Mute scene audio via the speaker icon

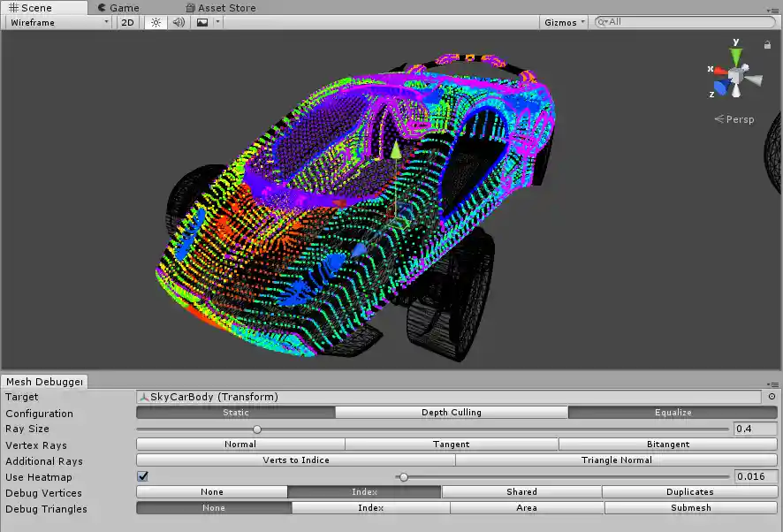(177, 22)
